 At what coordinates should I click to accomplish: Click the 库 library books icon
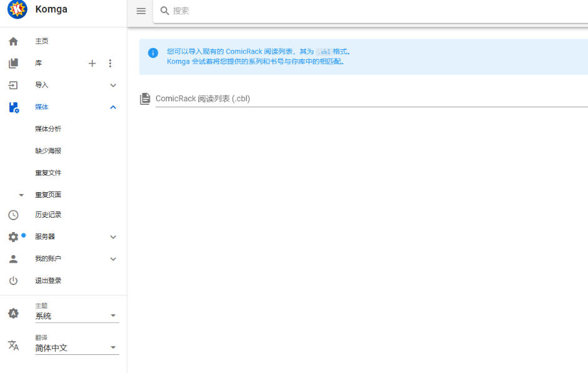[13, 63]
